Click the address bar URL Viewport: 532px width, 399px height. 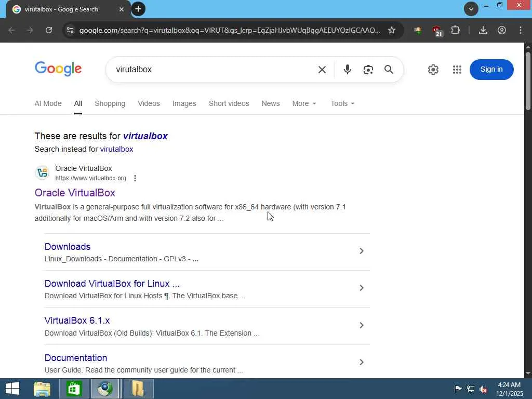[x=230, y=30]
